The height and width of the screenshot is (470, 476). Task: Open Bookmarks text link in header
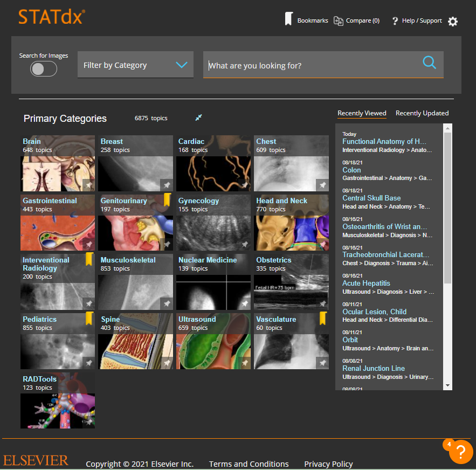click(313, 20)
